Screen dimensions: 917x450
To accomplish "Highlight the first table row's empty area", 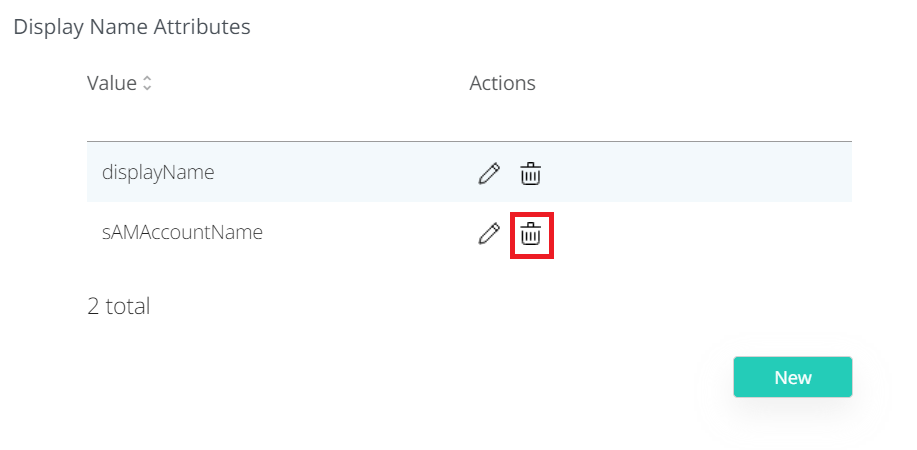I will pyautogui.click(x=700, y=173).
